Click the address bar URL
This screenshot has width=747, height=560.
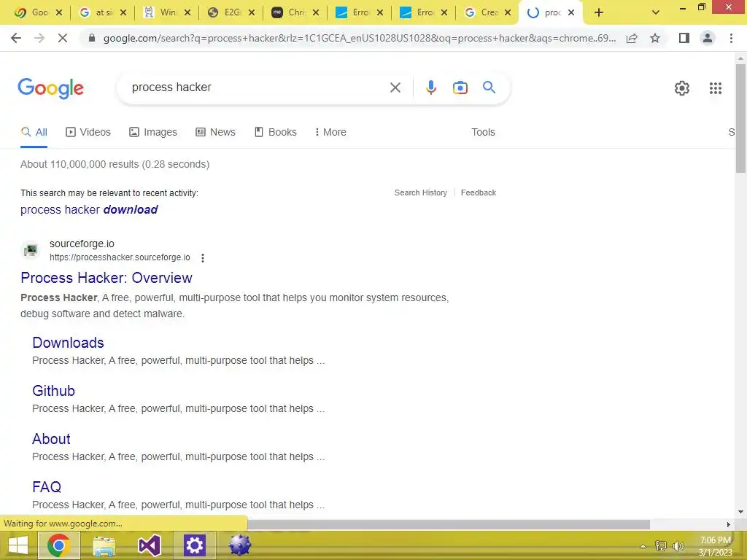[x=360, y=38]
